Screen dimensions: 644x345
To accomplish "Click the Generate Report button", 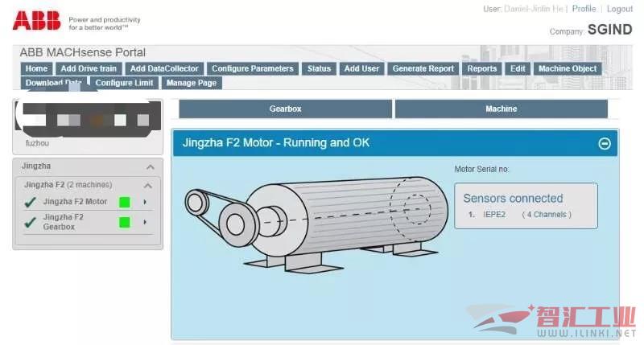I will pos(423,69).
